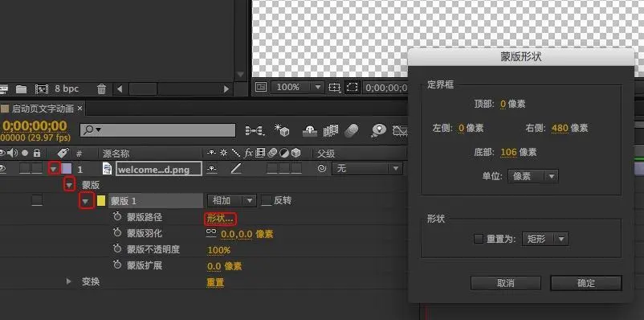Screen dimensions: 644x320
Task: Toggle motion blur box for welcome layer
Action: coord(272,168)
